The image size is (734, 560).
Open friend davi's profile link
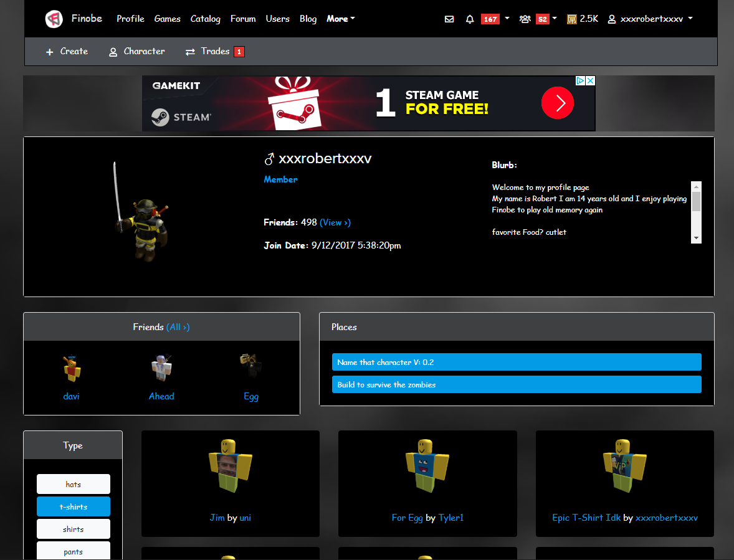tap(71, 396)
